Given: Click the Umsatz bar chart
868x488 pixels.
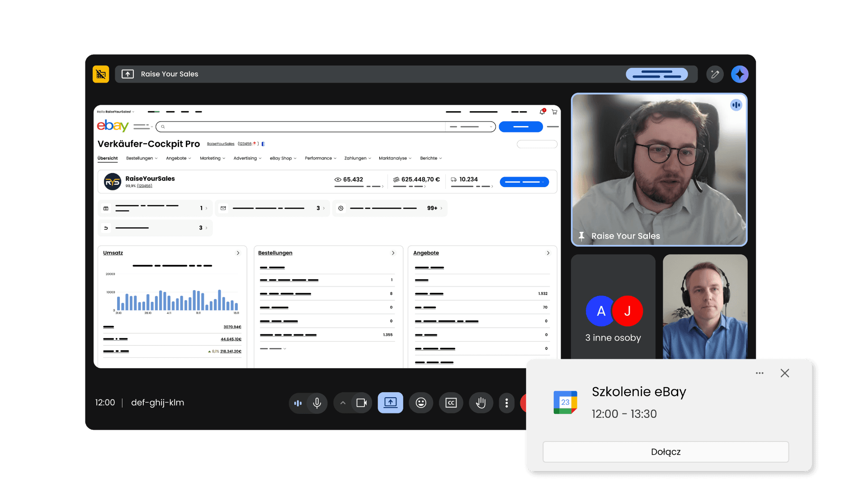Looking at the screenshot, I should point(173,293).
